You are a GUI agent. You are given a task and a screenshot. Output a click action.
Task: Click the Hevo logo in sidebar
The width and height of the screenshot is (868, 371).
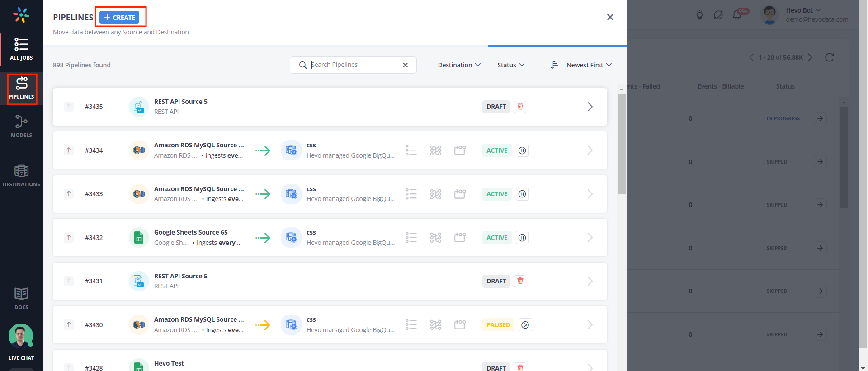pos(21,15)
